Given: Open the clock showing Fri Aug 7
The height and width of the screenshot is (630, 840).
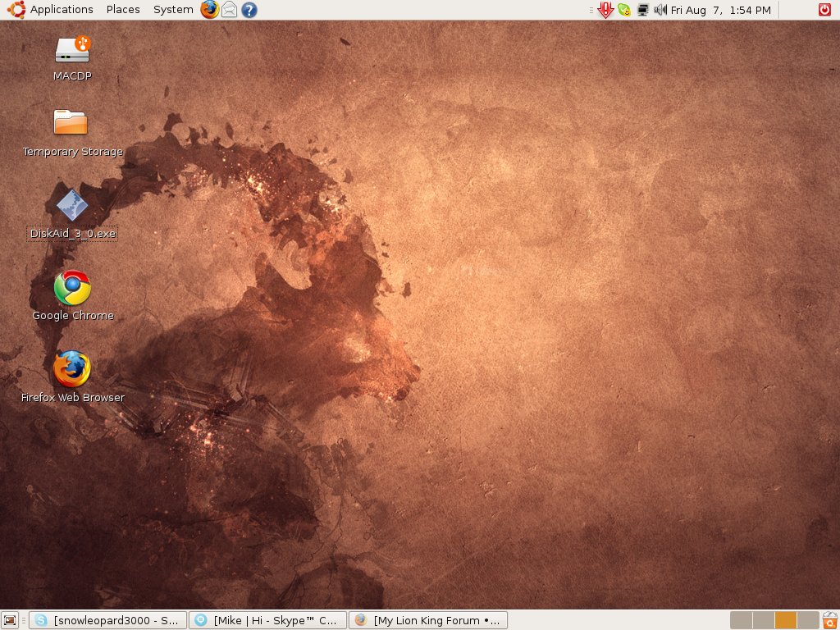Looking at the screenshot, I should [721, 10].
